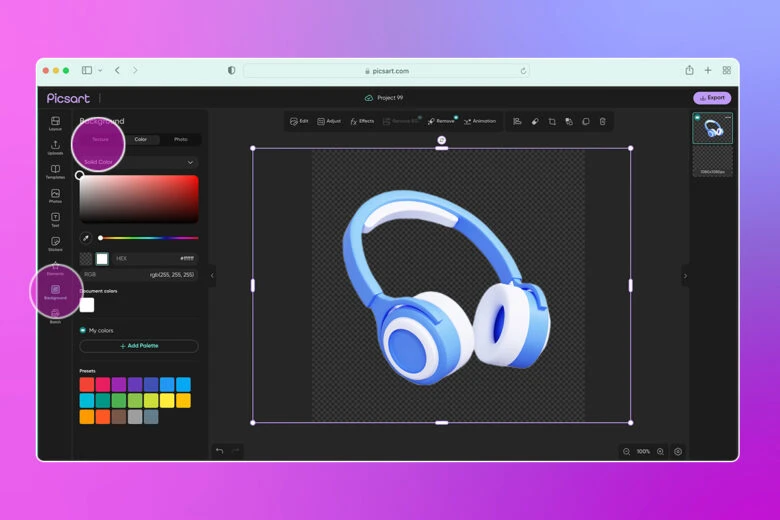Open the Layout panel in the sidebar
Screen dimensions: 780x520
pos(55,123)
